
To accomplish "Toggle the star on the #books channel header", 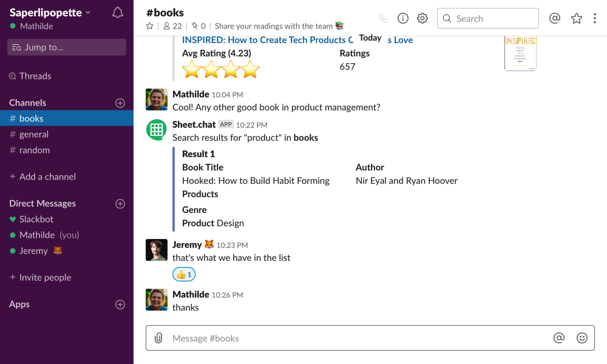I will 149,26.
